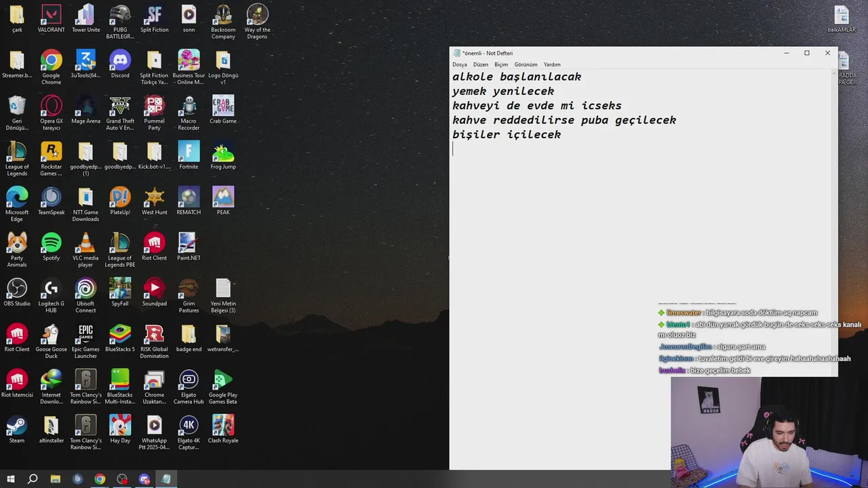Open the VALORANT desktop shortcut

(51, 19)
